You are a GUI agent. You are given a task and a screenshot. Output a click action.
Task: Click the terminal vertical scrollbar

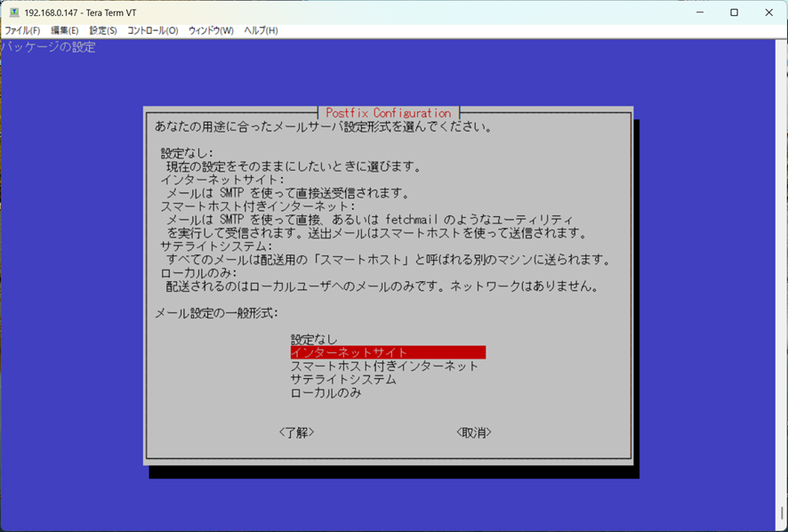point(782,285)
